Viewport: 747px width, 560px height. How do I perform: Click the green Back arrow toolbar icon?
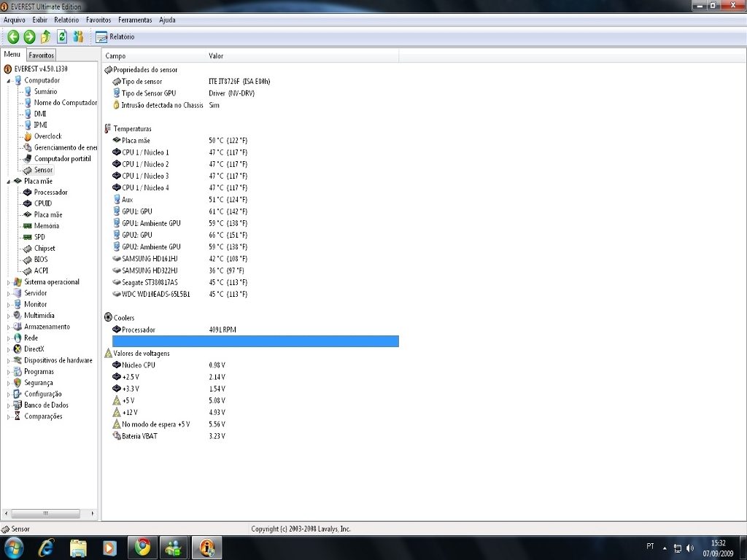pyautogui.click(x=13, y=36)
